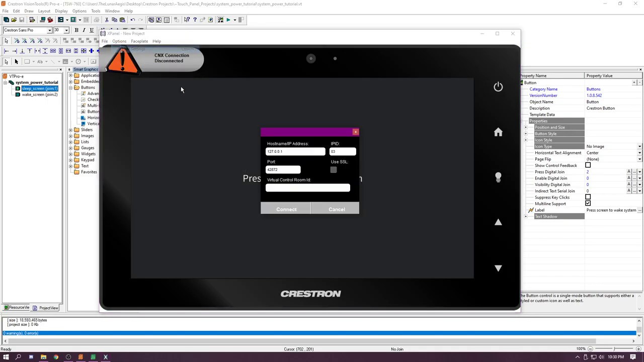Click the plus expand-all button in property header
The image size is (644, 362).
pyautogui.click(x=635, y=82)
